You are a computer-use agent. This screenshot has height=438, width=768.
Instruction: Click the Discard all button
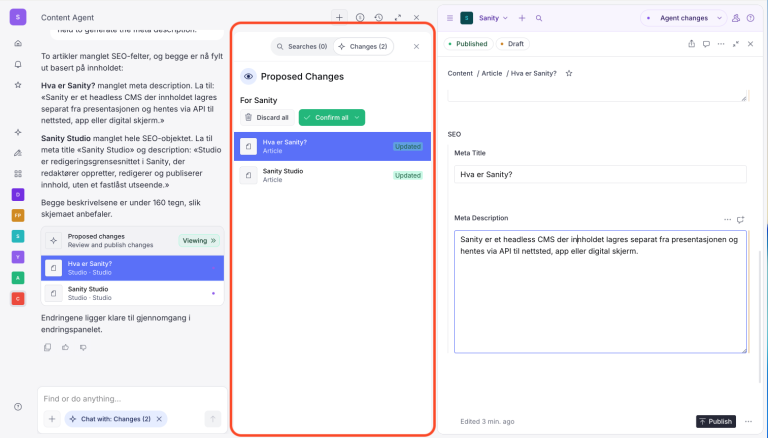tap(267, 118)
